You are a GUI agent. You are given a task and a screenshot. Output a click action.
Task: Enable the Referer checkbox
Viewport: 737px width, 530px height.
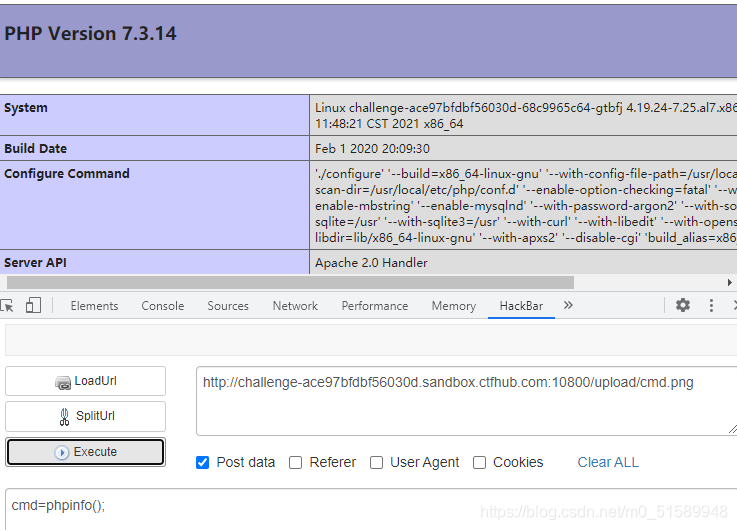(295, 462)
